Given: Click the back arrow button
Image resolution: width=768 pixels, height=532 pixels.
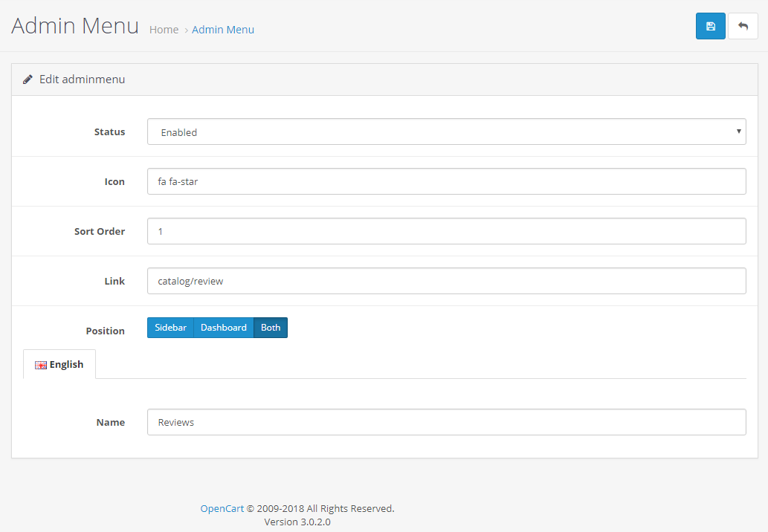Looking at the screenshot, I should [743, 26].
